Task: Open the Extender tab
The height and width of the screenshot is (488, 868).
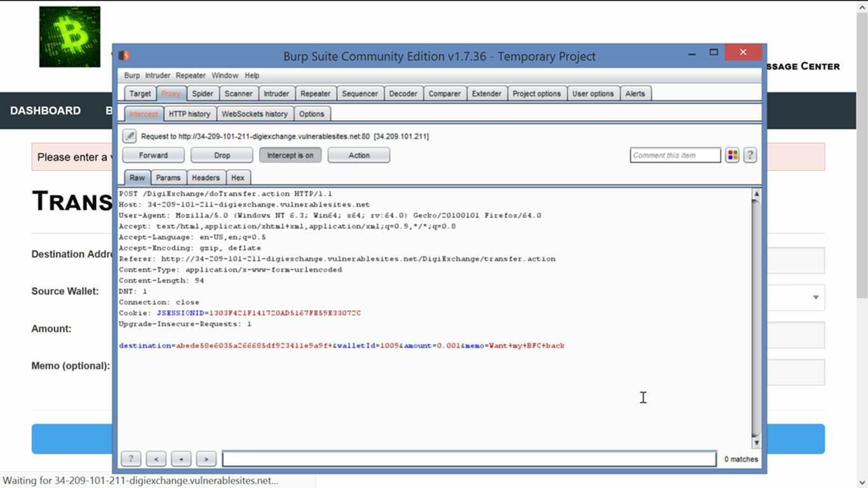Action: [487, 93]
